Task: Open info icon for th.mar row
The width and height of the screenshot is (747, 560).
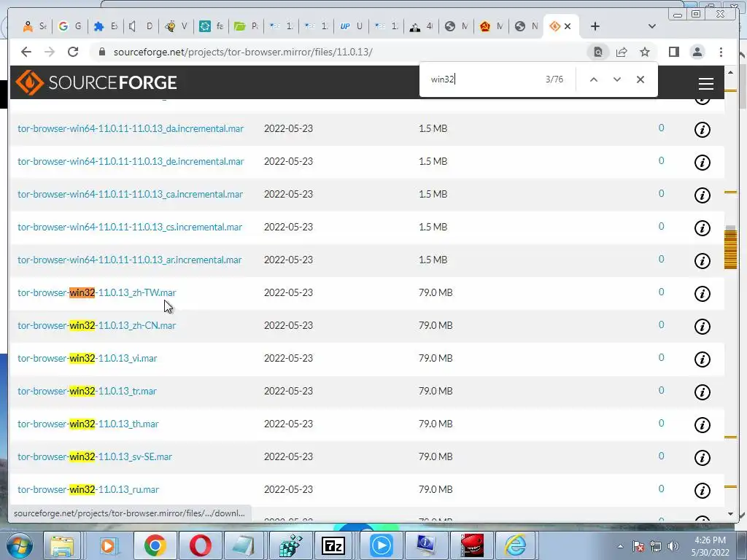Action: 703,425
